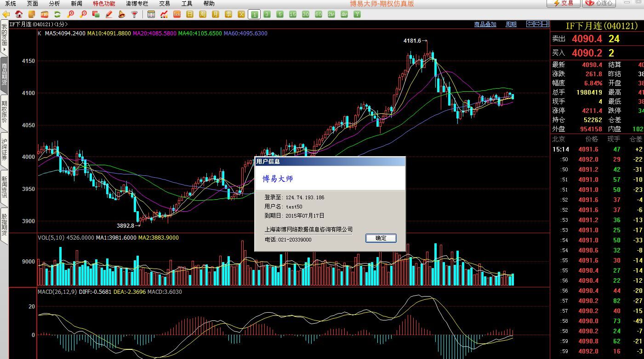The width and height of the screenshot is (644, 359).
Task: Click the price alarm bell icon
Action: (121, 14)
